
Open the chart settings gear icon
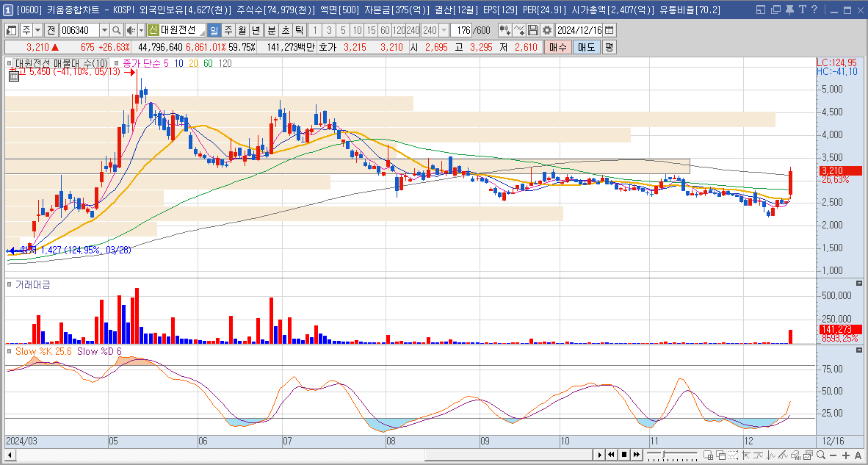pyautogui.click(x=547, y=30)
